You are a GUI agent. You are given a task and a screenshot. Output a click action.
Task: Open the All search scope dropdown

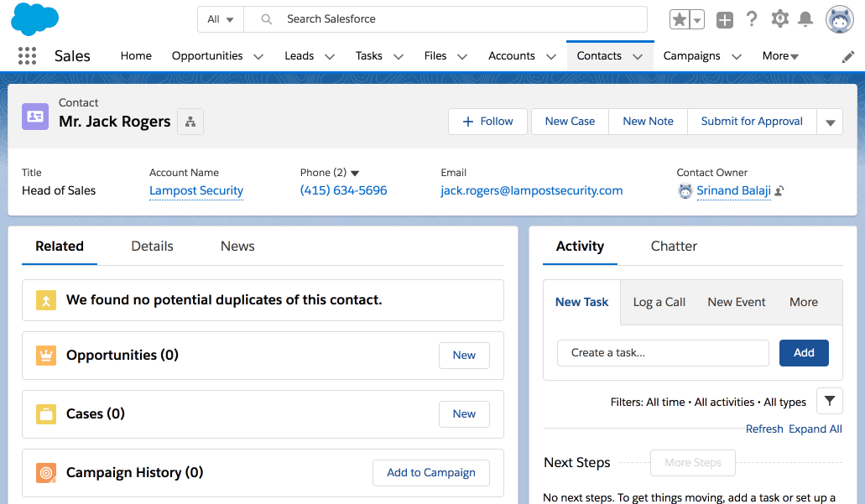pyautogui.click(x=221, y=19)
